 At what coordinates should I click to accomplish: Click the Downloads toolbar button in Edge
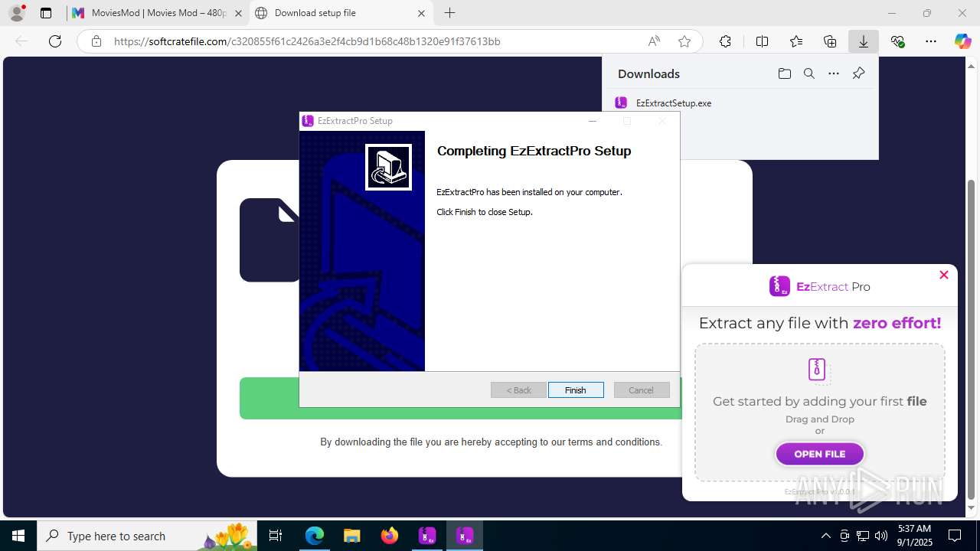pos(864,41)
